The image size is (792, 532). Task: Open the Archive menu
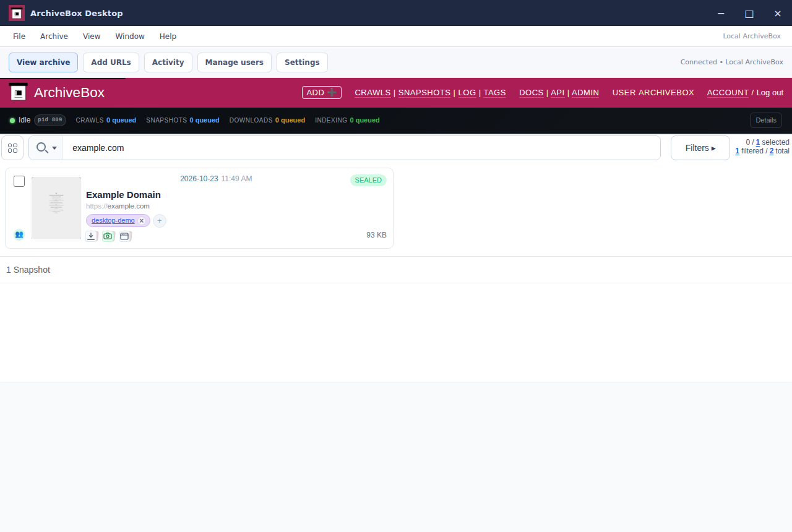pyautogui.click(x=54, y=36)
